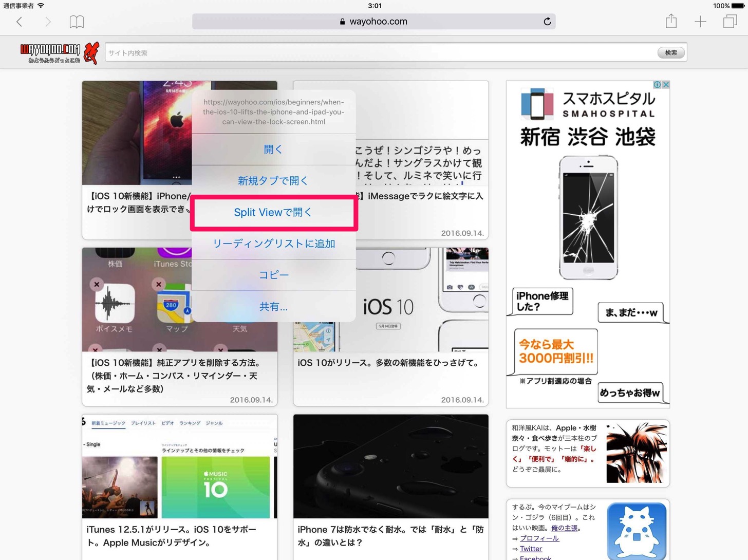Open the iOS 10 lock screen article thumbnail
This screenshot has width=748, height=560.
pyautogui.click(x=137, y=133)
